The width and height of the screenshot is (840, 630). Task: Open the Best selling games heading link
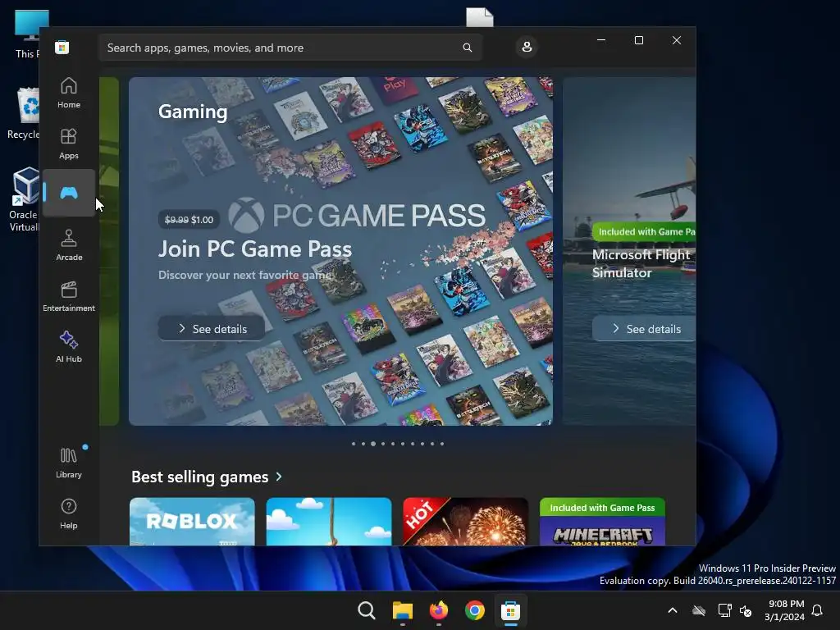(200, 477)
